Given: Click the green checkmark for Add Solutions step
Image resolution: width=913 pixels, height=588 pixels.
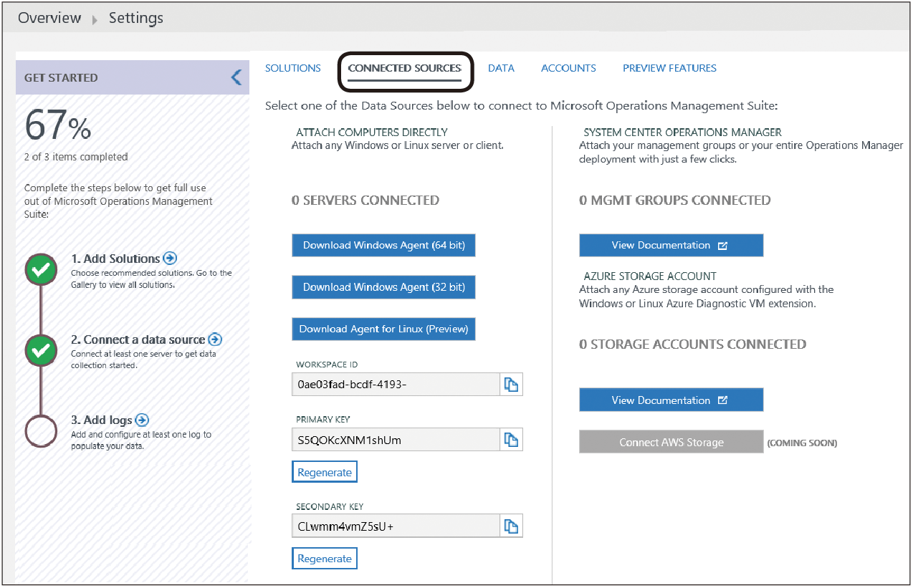Looking at the screenshot, I should (x=42, y=269).
